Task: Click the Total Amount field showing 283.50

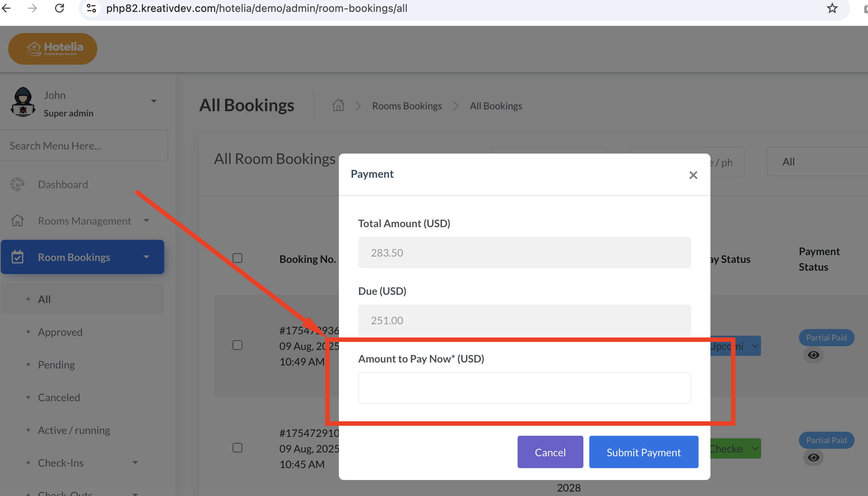Action: pos(525,252)
